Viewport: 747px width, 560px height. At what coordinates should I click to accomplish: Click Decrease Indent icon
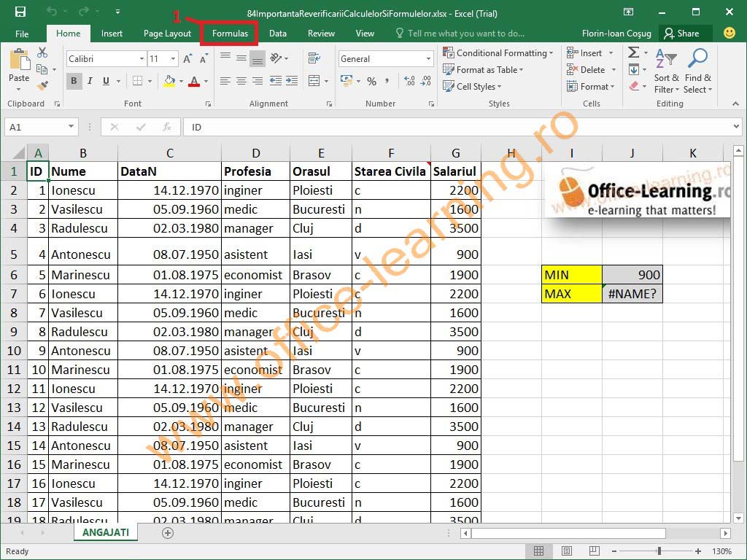click(x=276, y=81)
